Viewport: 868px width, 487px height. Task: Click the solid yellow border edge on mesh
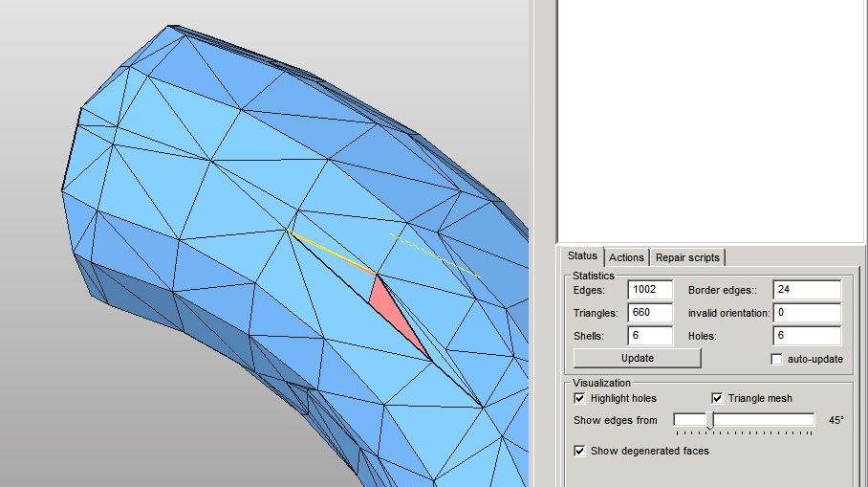(330, 253)
